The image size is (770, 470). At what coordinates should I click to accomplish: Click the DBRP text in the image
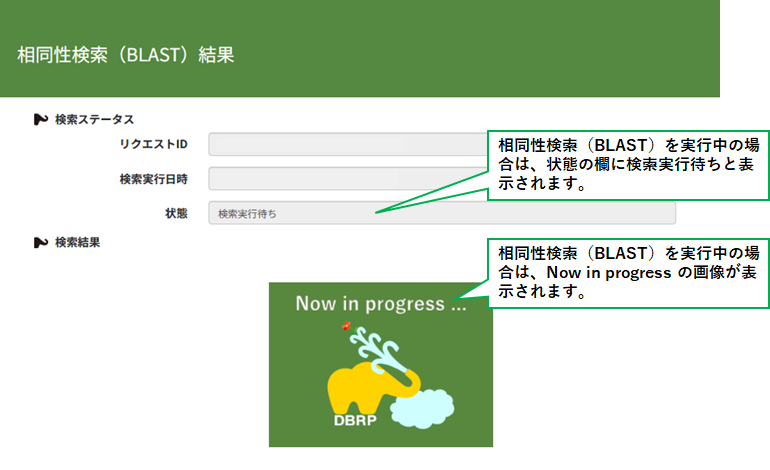click(355, 420)
